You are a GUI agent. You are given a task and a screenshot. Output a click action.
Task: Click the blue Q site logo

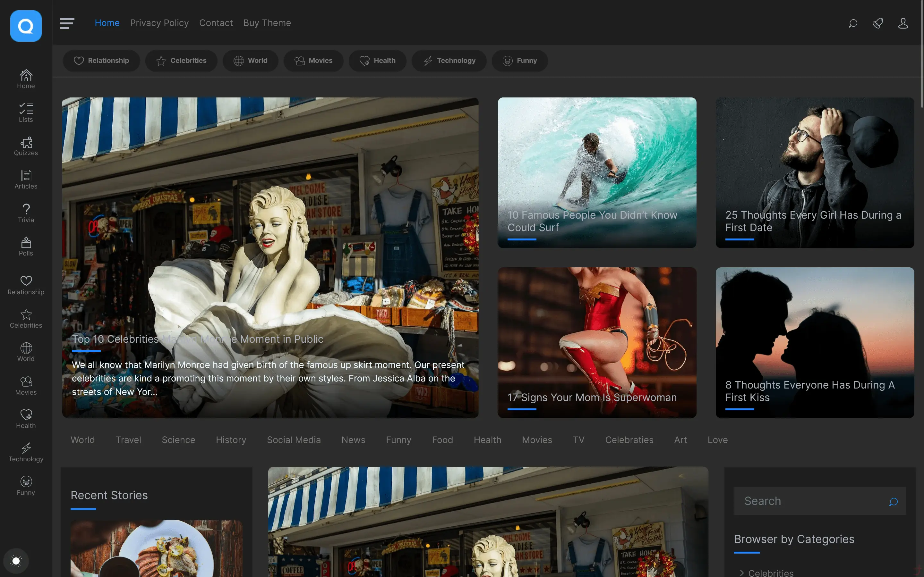26,26
